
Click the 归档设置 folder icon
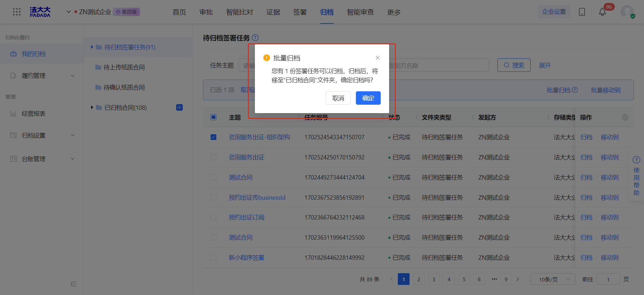(x=13, y=135)
